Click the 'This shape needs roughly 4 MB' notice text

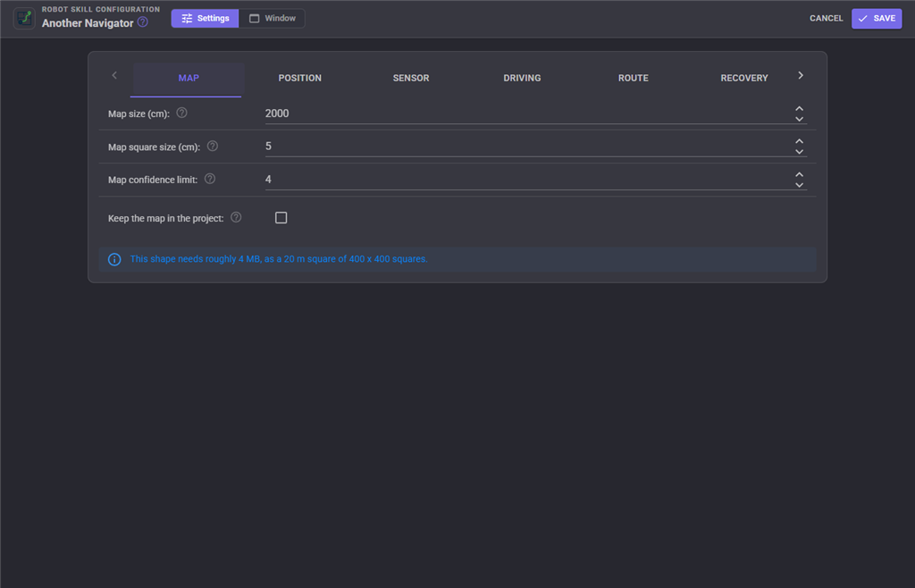pos(279,259)
